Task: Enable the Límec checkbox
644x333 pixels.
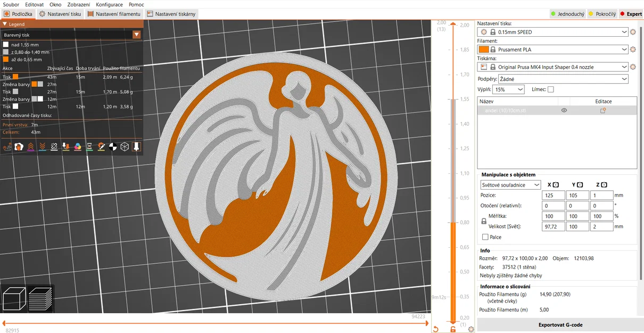Action: coord(551,90)
